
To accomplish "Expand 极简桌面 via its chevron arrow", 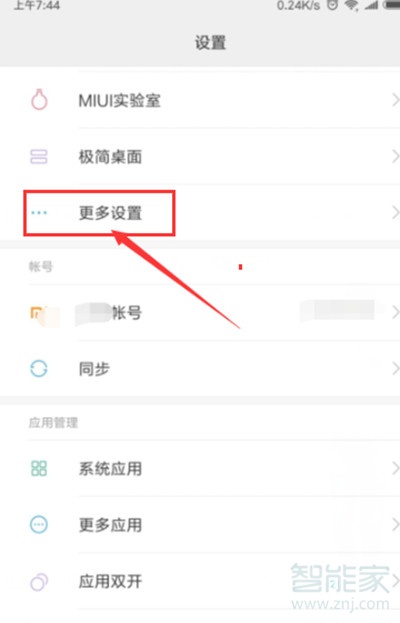I will 395,157.
